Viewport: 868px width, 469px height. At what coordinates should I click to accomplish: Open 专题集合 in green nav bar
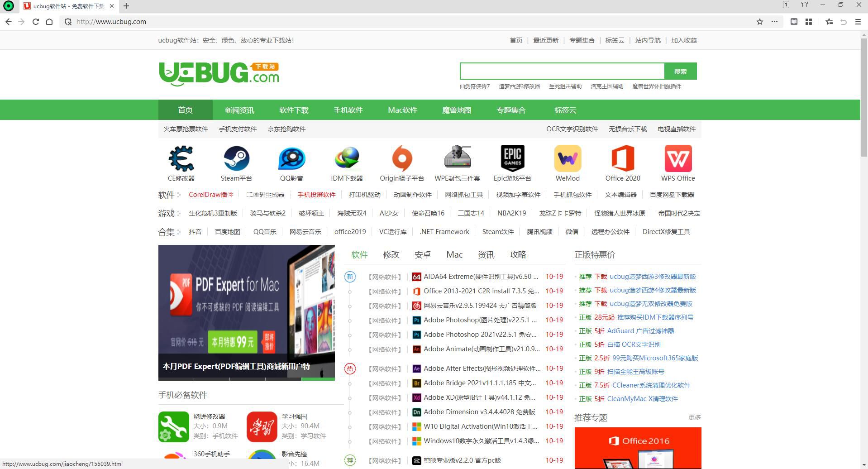tap(511, 110)
